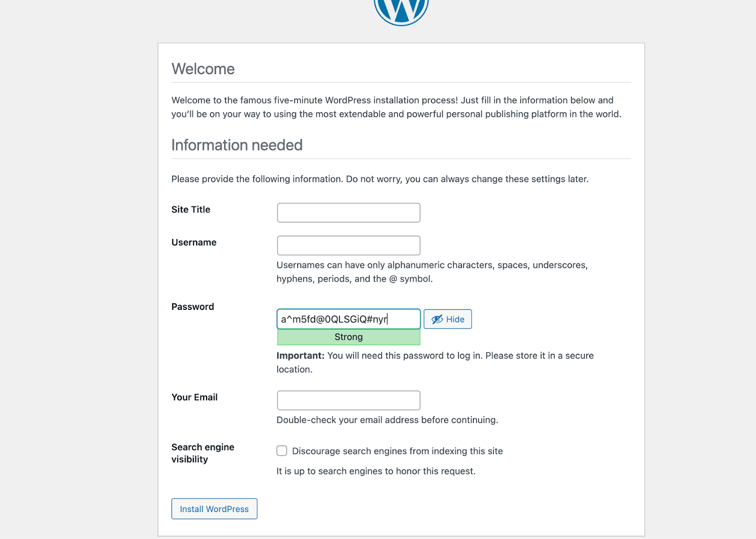
Task: Click the Search engine visibility label
Action: 203,453
